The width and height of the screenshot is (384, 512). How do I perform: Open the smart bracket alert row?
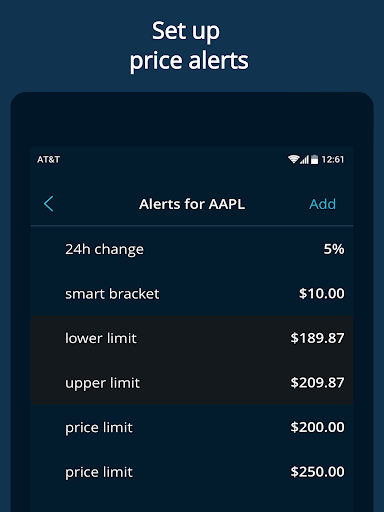coord(192,294)
